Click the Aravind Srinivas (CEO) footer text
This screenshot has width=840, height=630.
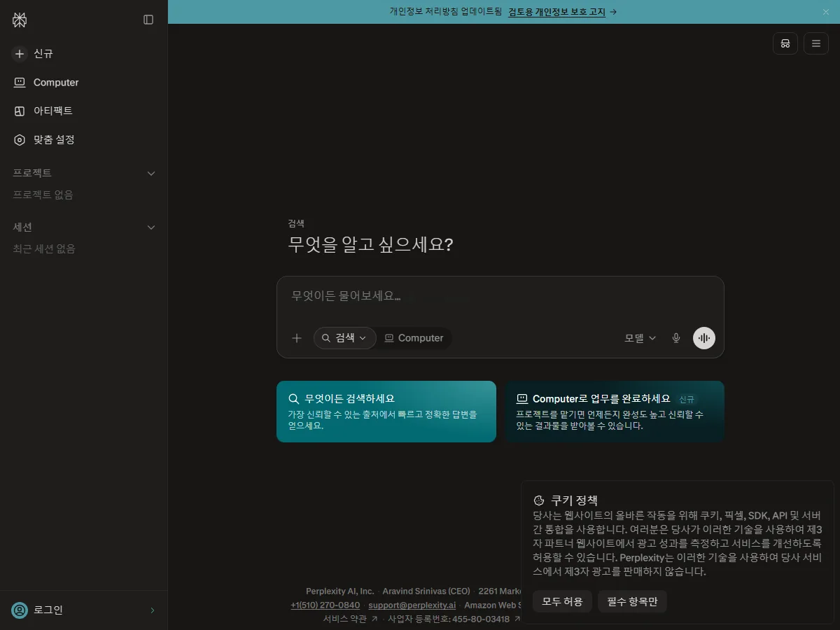point(426,591)
